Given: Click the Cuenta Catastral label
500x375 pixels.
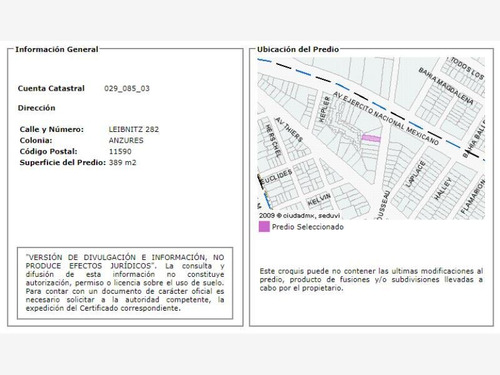Looking at the screenshot, I should (51, 88).
